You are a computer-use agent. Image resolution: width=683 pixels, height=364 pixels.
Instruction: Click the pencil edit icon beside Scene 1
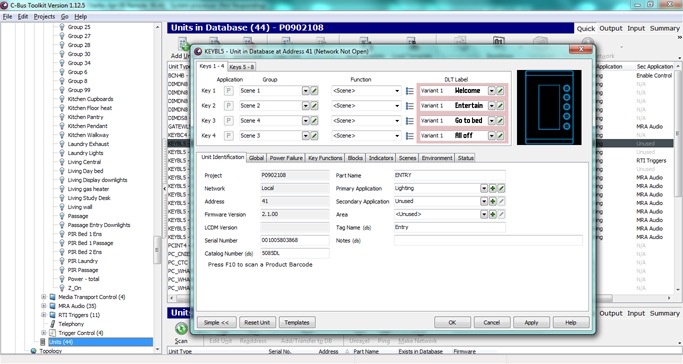coord(314,91)
